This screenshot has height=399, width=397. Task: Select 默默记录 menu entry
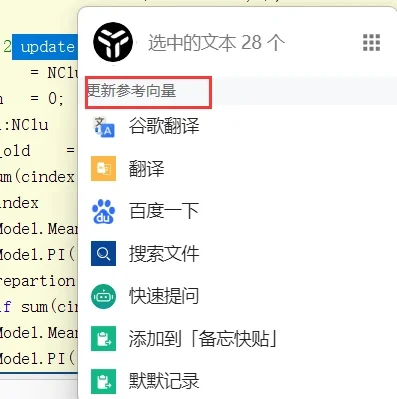164,381
